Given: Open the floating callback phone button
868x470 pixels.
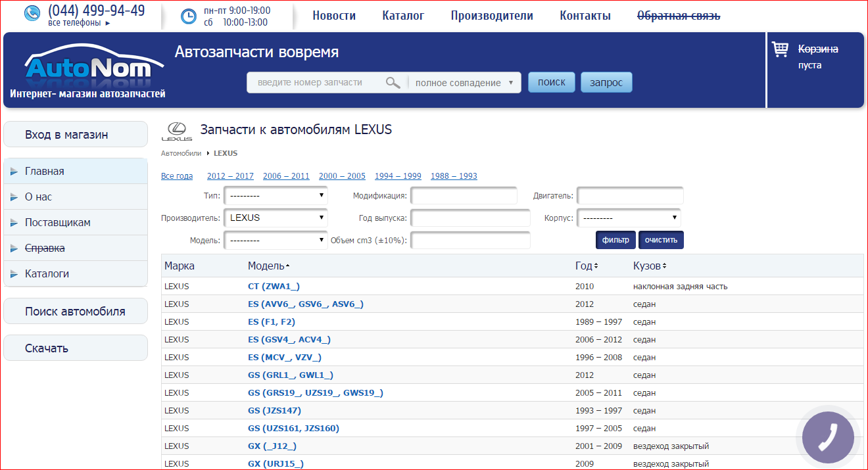Looking at the screenshot, I should click(828, 436).
